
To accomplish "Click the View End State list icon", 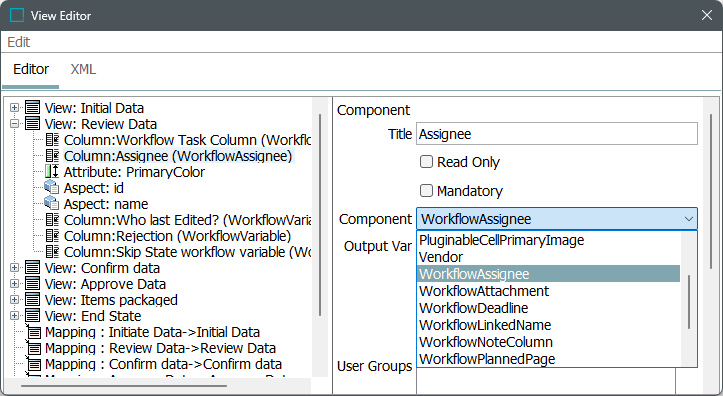I will pyautogui.click(x=32, y=316).
